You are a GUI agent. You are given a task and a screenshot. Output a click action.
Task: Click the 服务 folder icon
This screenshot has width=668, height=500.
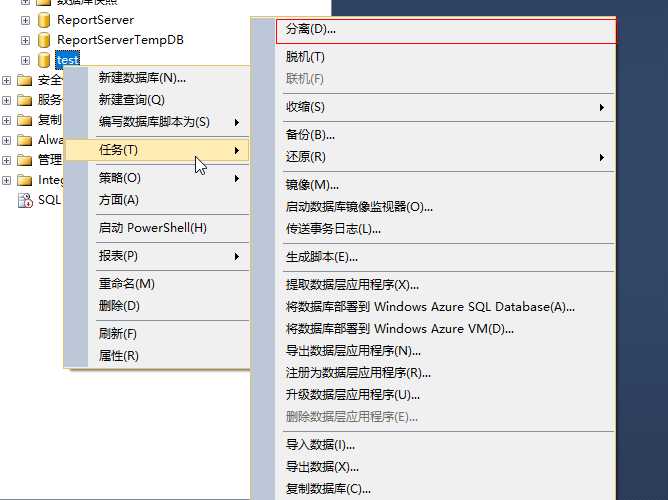point(24,100)
